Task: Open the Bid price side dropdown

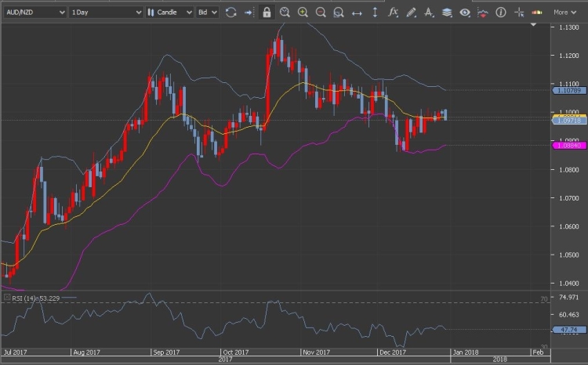Action: pos(207,13)
